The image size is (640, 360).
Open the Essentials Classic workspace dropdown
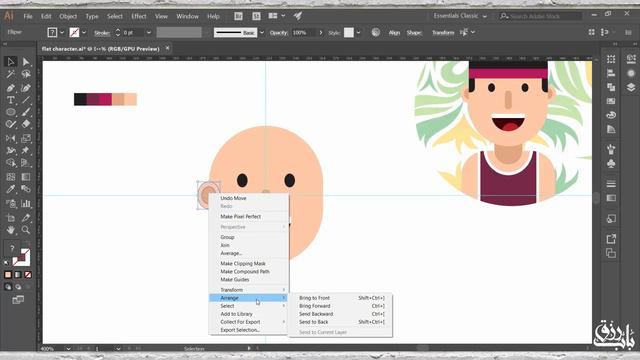coord(460,16)
